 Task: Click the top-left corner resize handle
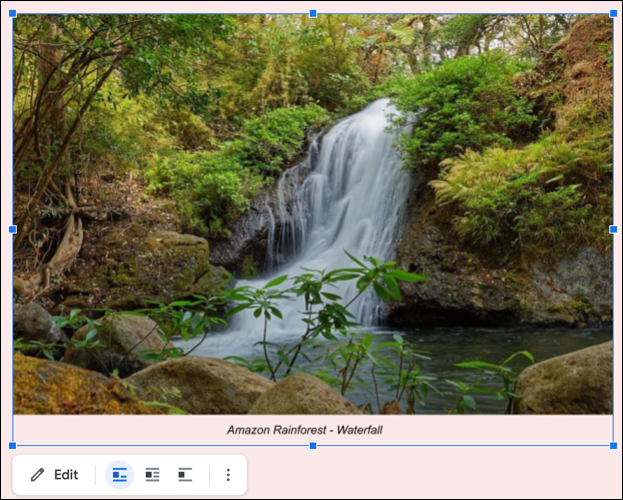point(13,14)
